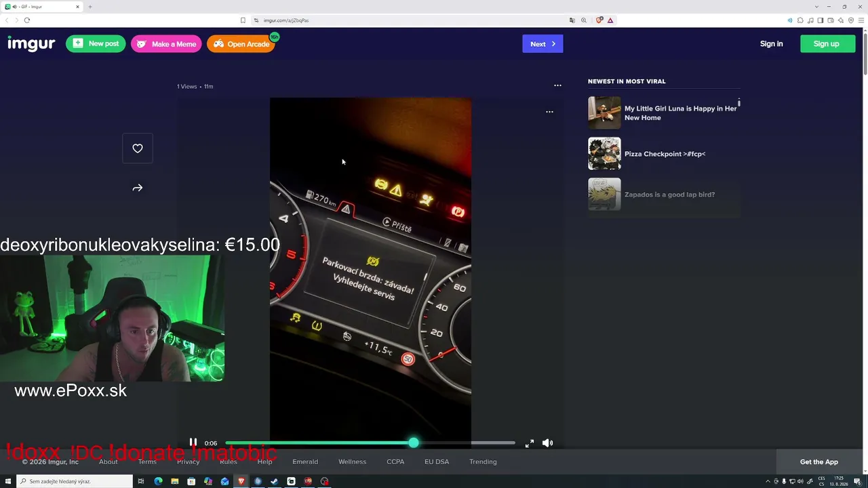Go to the Next post
Viewport: 868px width, 488px height.
tap(542, 44)
